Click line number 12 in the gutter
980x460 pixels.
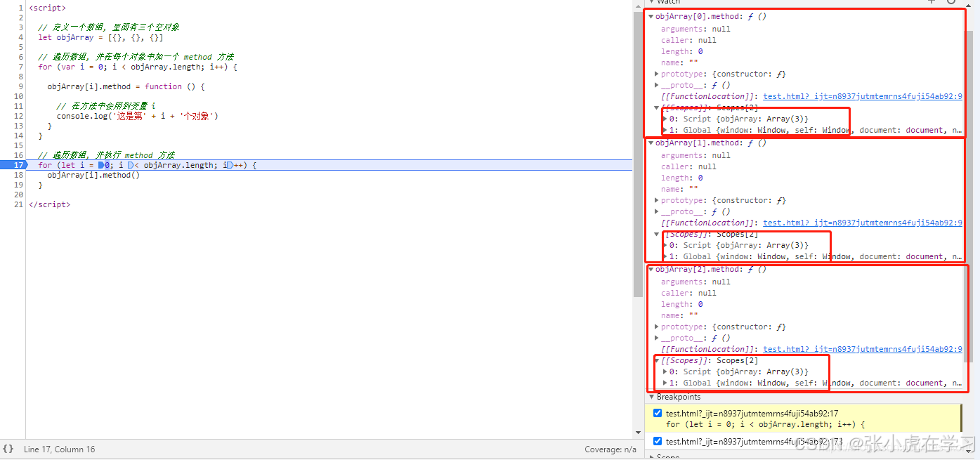tap(18, 116)
